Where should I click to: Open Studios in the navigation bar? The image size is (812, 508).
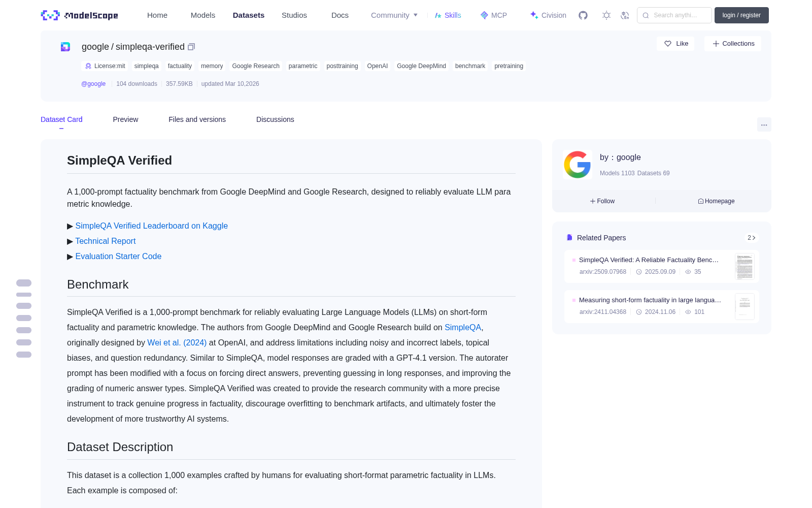point(294,15)
